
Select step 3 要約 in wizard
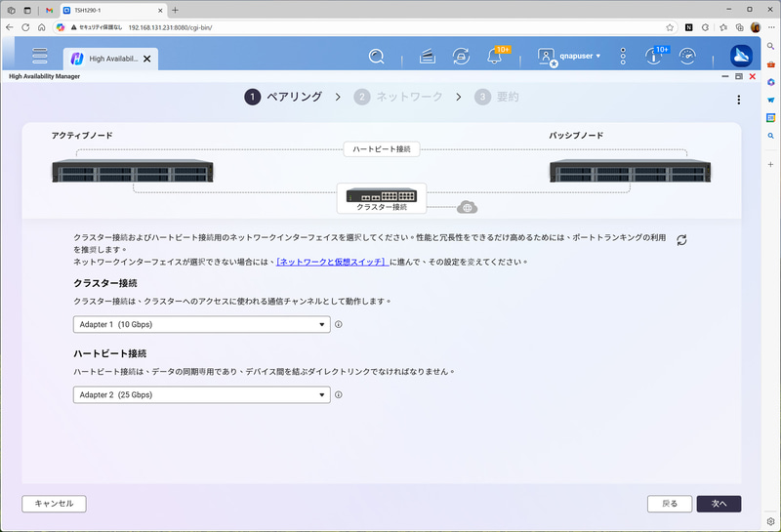pos(497,97)
